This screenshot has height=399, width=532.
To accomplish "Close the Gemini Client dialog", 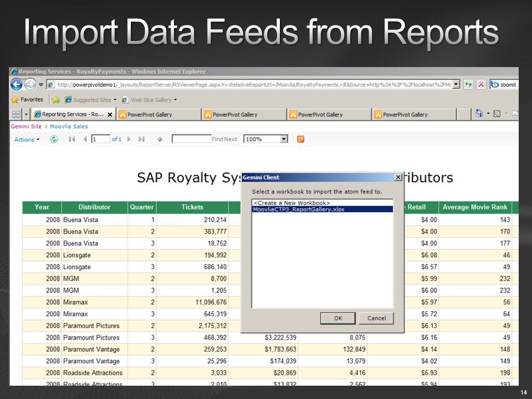I will tap(398, 177).
